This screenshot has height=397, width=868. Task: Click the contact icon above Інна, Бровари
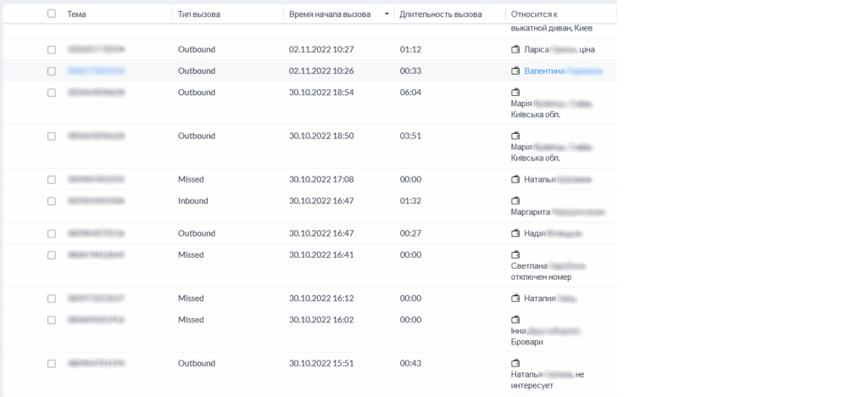(x=515, y=320)
